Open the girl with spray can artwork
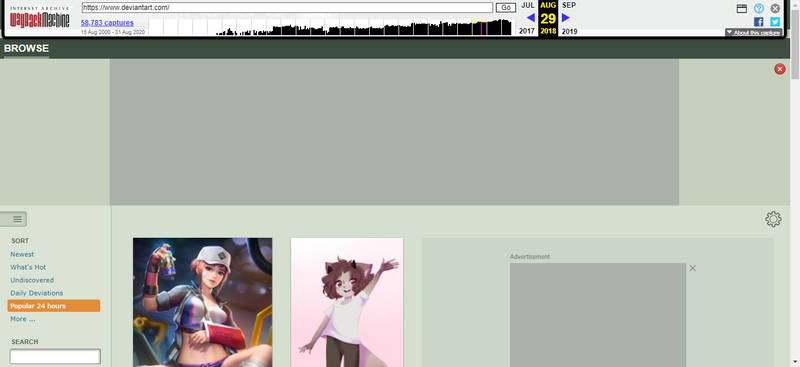The height and width of the screenshot is (367, 800). 203,302
